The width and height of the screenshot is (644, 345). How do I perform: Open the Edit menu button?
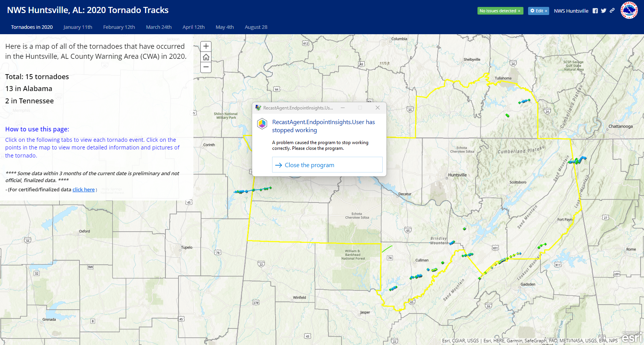pos(538,11)
